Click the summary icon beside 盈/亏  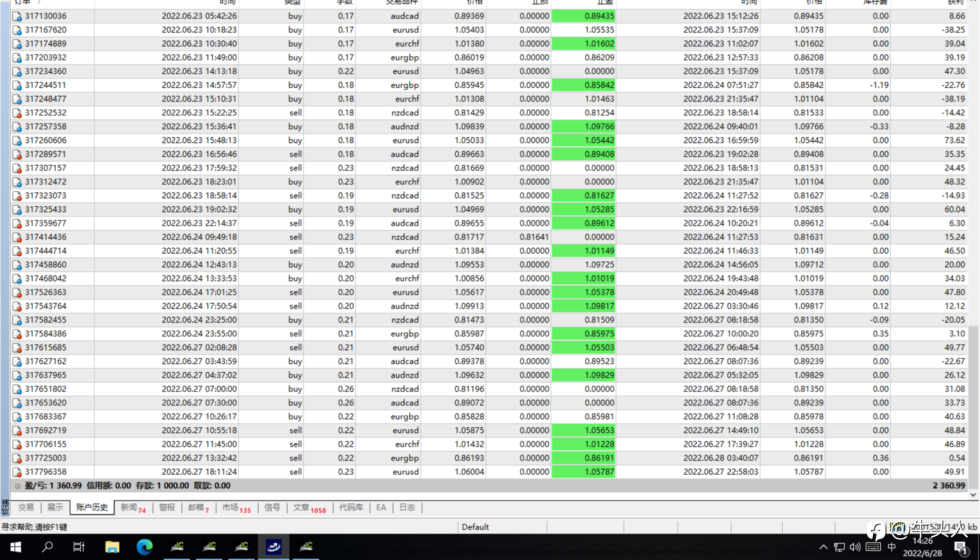tap(17, 486)
